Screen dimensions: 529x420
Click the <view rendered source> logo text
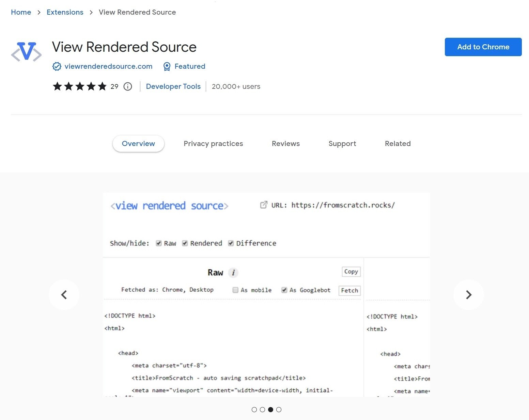tap(169, 206)
